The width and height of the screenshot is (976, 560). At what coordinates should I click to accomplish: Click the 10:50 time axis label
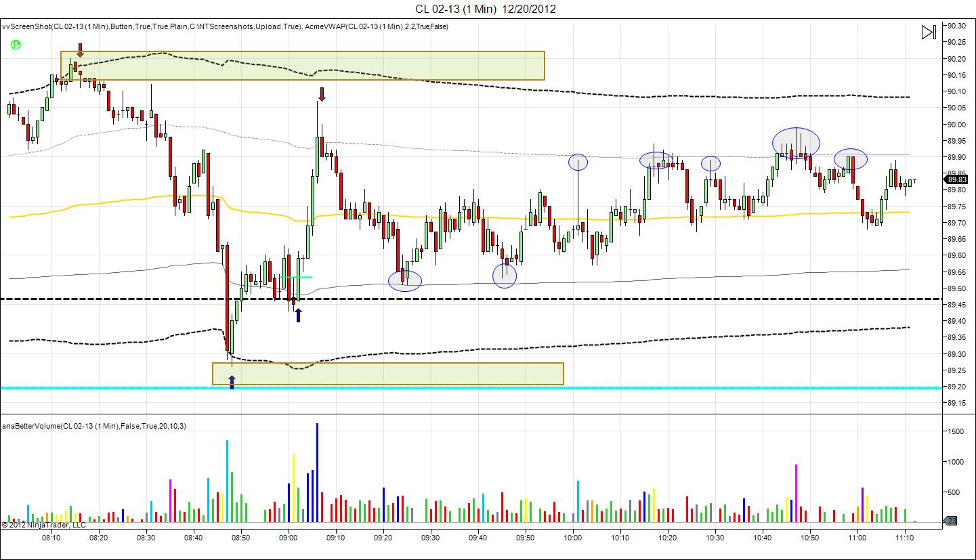[810, 538]
